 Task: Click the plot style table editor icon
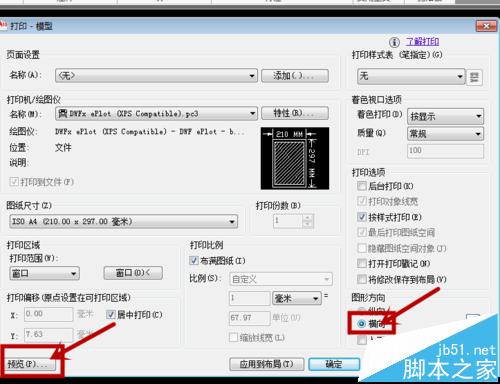click(x=474, y=77)
